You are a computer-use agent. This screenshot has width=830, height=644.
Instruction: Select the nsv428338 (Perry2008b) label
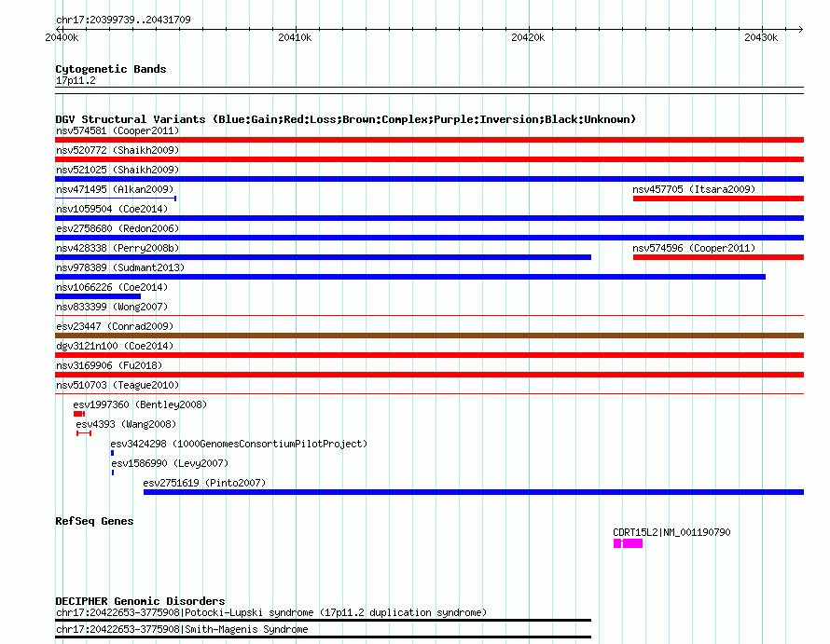118,248
